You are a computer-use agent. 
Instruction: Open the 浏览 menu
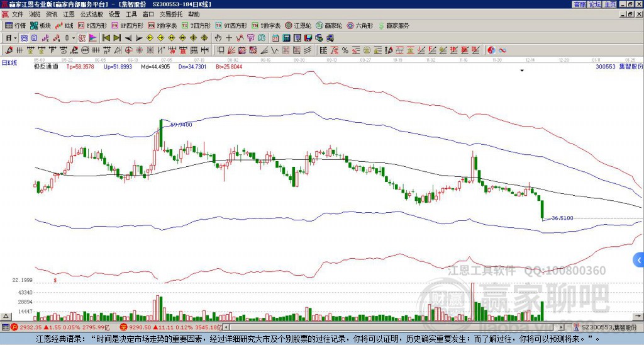pyautogui.click(x=35, y=14)
